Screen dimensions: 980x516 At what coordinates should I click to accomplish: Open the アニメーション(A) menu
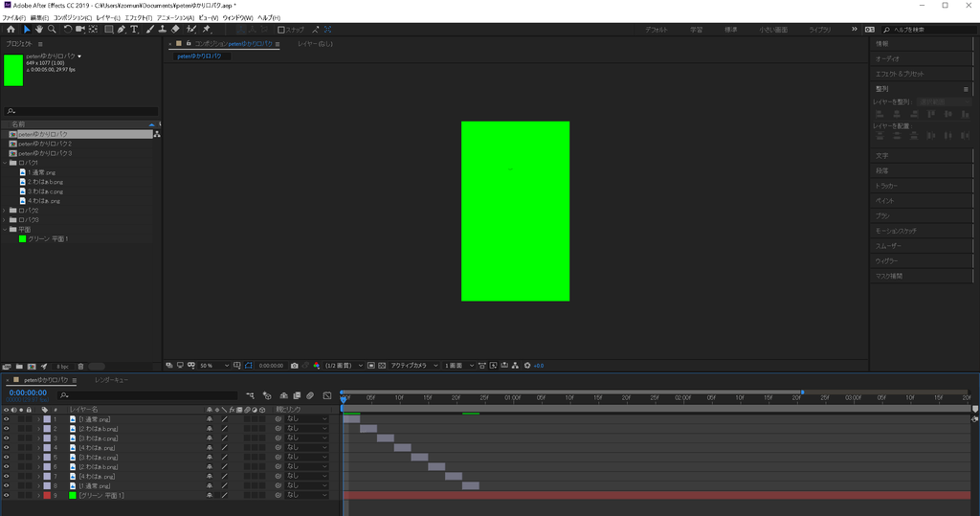pyautogui.click(x=175, y=17)
